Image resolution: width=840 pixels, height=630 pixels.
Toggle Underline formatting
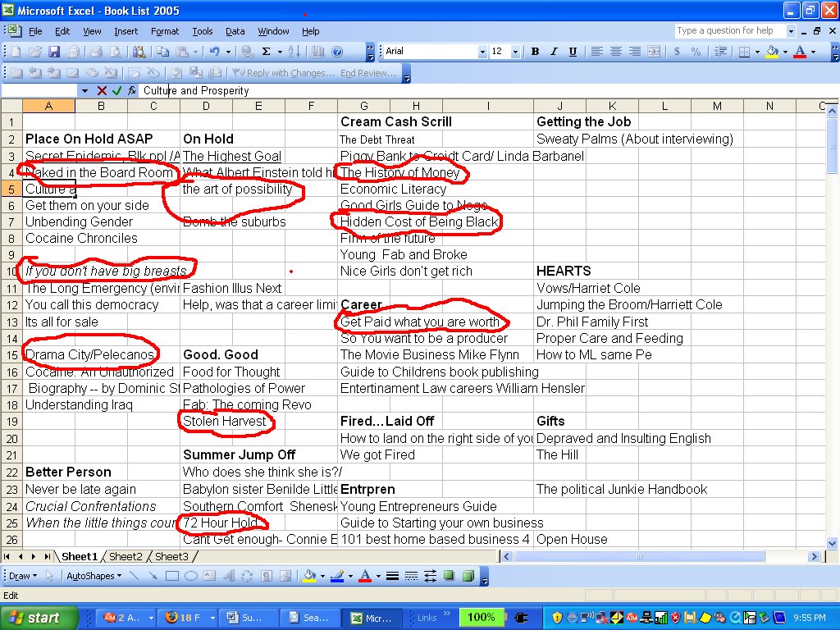pos(573,52)
